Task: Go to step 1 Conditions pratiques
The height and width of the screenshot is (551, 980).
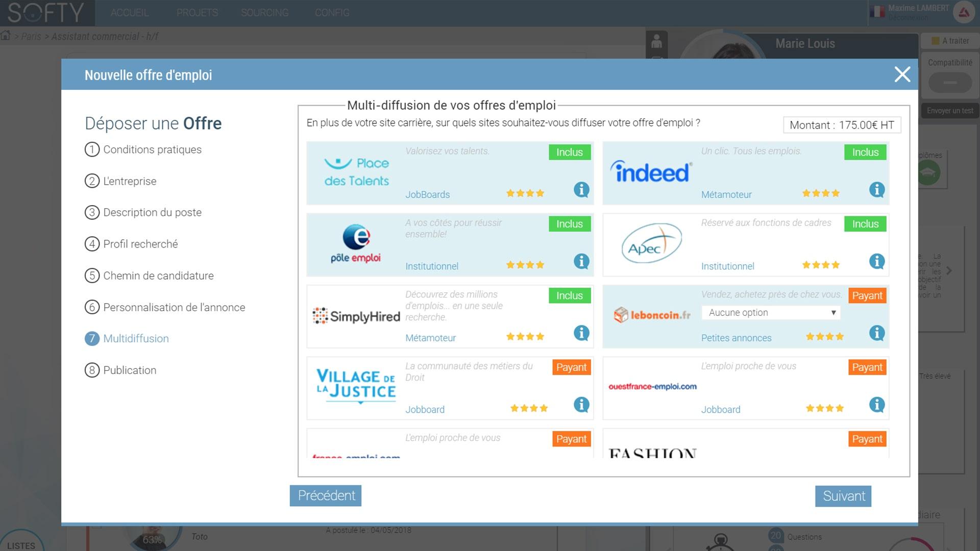Action: pyautogui.click(x=143, y=149)
